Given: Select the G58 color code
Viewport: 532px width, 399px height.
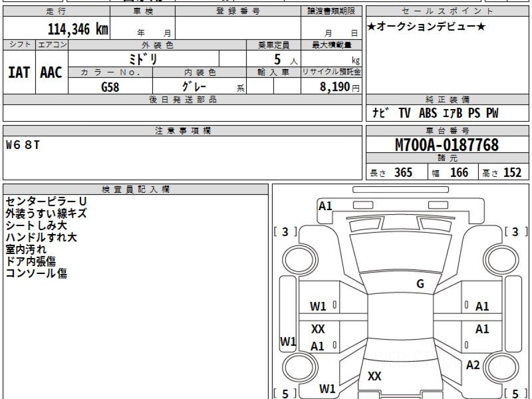Looking at the screenshot, I should (110, 87).
